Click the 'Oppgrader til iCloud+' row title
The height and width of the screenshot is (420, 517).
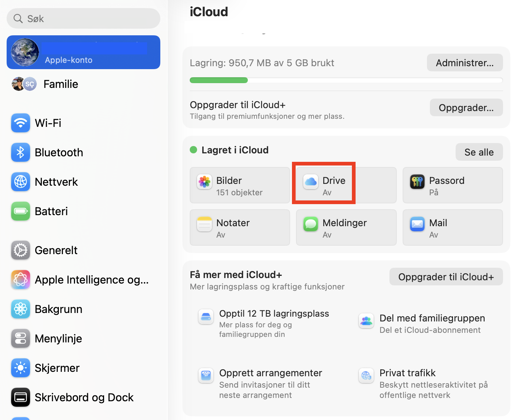coord(238,105)
